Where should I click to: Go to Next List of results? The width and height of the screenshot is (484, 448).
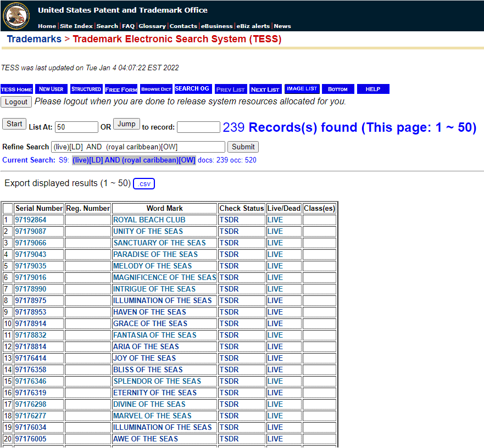pos(265,89)
